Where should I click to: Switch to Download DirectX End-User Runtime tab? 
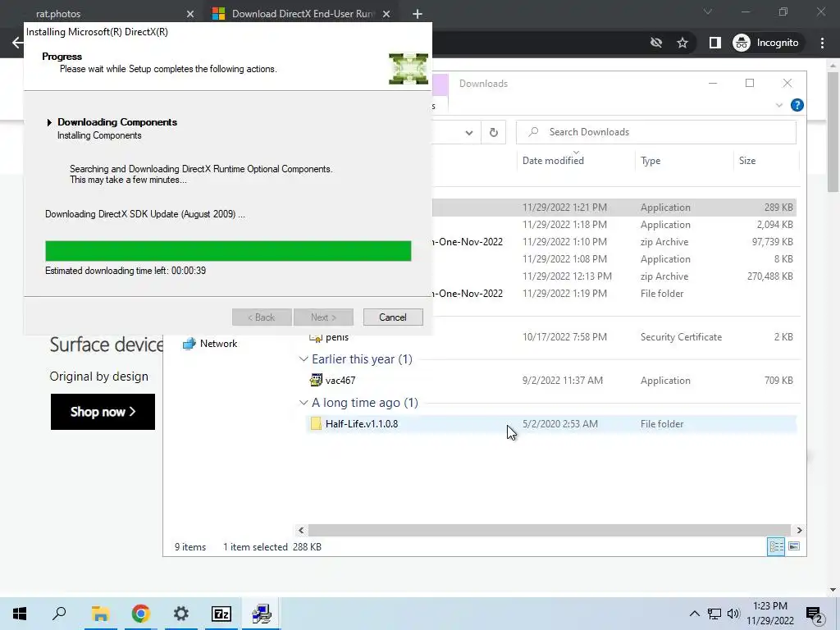(x=304, y=14)
